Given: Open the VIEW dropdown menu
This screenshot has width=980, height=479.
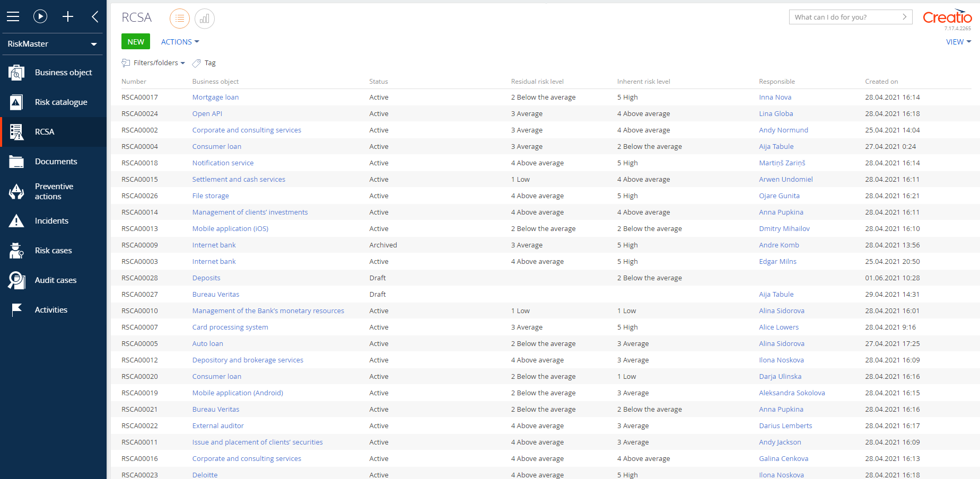Looking at the screenshot, I should pyautogui.click(x=958, y=42).
